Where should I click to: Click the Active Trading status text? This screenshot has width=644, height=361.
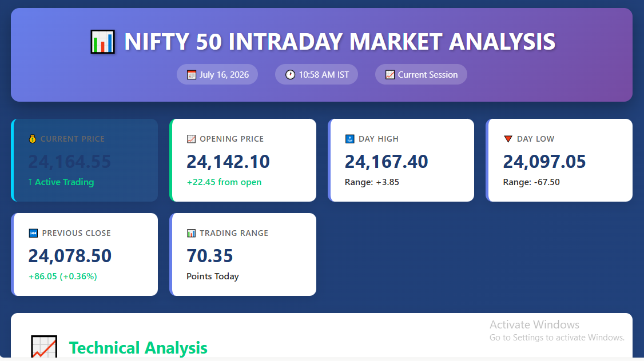[61, 182]
